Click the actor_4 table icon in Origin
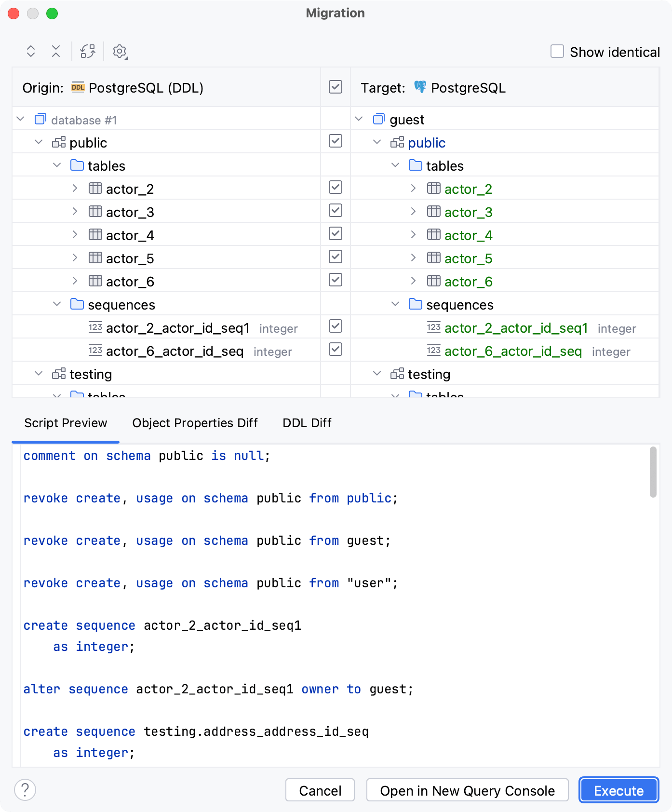Screen dimensions: 672x812 pyautogui.click(x=95, y=235)
